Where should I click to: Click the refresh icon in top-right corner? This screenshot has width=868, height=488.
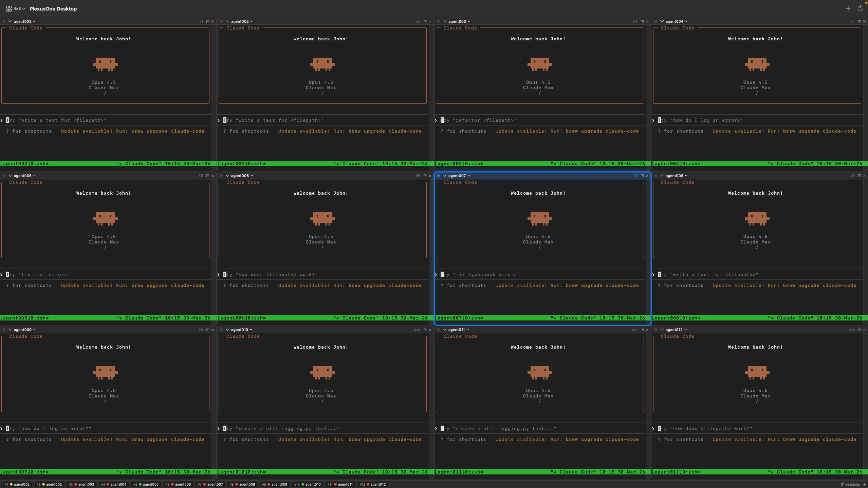pyautogui.click(x=860, y=8)
